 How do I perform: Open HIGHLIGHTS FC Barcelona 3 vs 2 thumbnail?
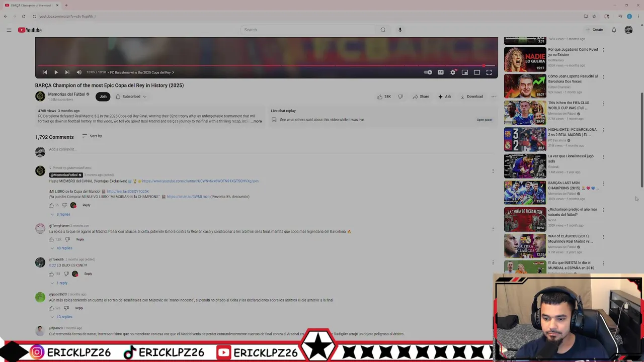[525, 139]
